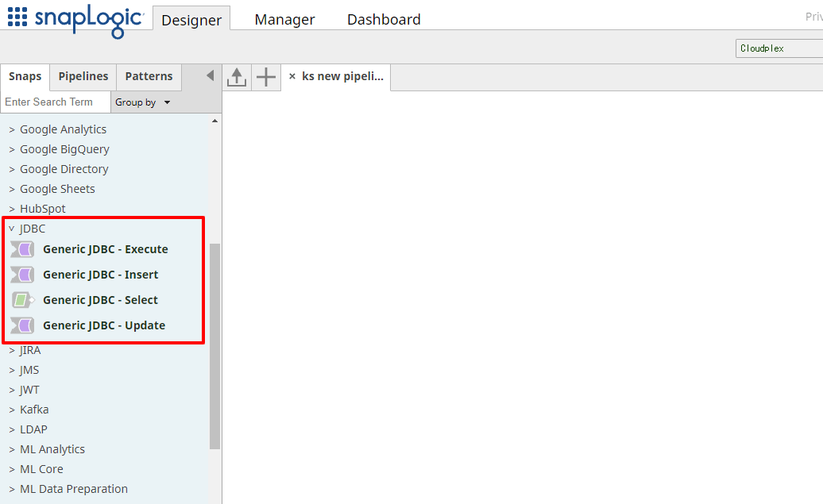Expand the Google BigQuery category
The width and height of the screenshot is (823, 504).
(x=60, y=149)
